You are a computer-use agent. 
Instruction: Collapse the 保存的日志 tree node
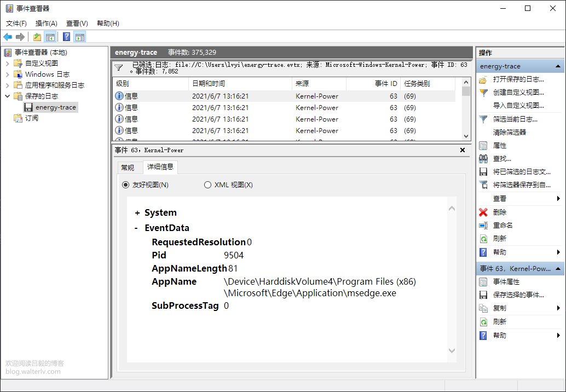click(8, 96)
